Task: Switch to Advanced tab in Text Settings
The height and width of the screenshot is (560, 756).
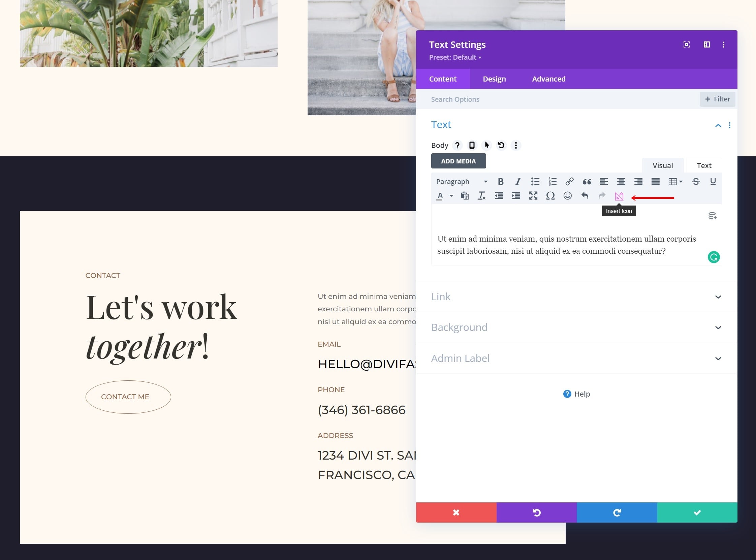Action: [x=548, y=78]
